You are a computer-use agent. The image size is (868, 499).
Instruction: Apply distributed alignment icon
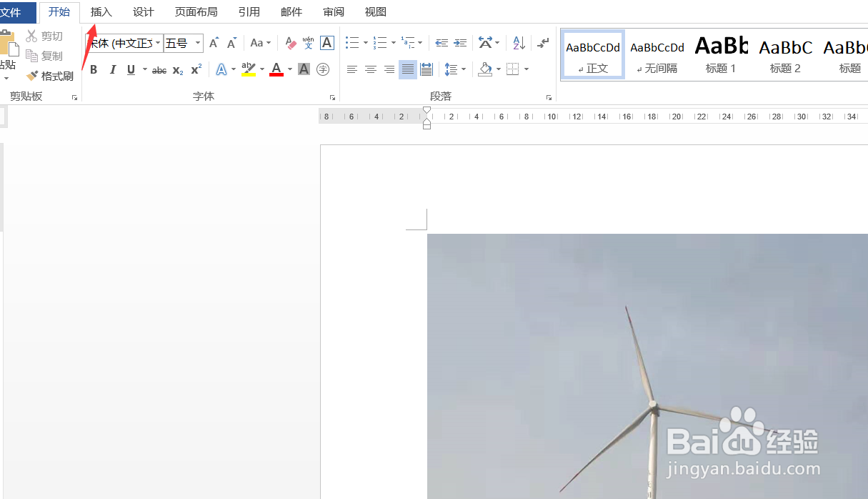click(x=426, y=69)
